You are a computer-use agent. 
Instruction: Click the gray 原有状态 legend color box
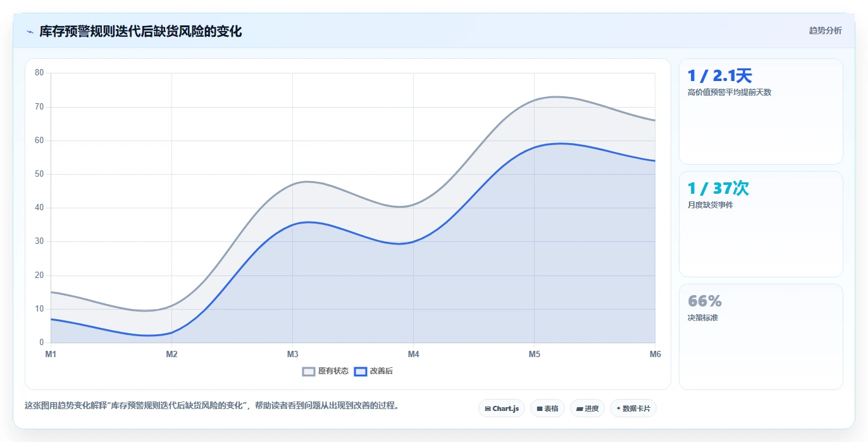pyautogui.click(x=309, y=371)
